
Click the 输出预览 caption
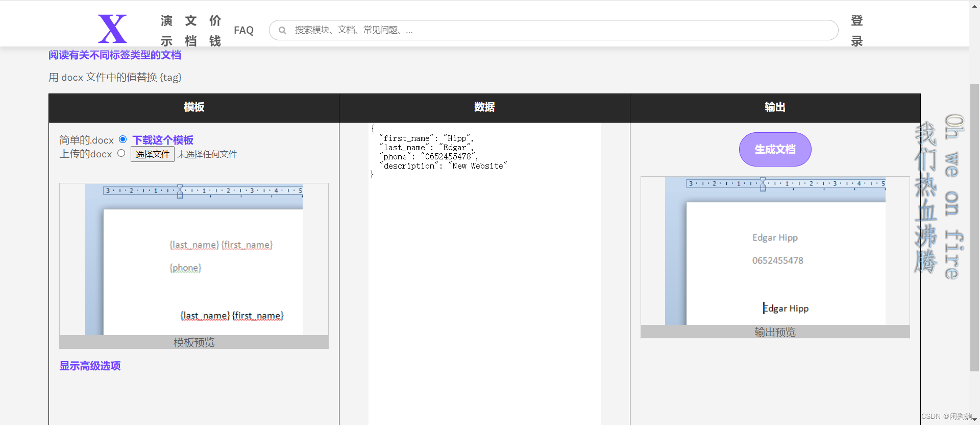click(x=775, y=332)
